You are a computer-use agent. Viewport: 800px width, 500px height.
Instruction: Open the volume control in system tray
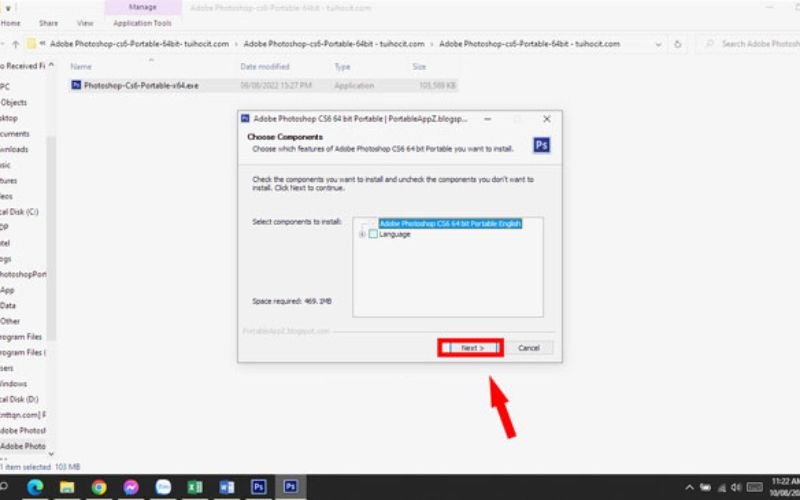tap(736, 488)
